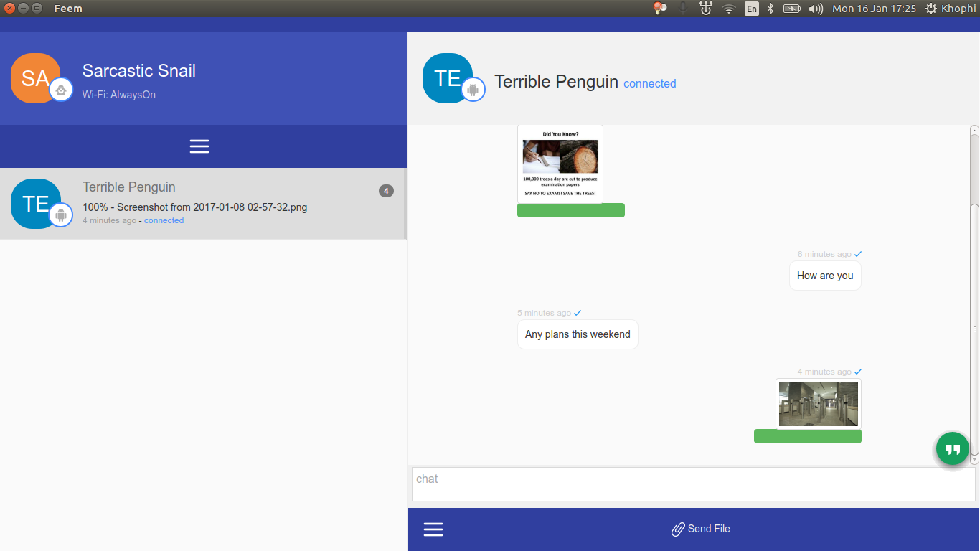Open the hamburger menu under Sarcastic Snail
Screen dimensions: 980x551
coord(199,146)
